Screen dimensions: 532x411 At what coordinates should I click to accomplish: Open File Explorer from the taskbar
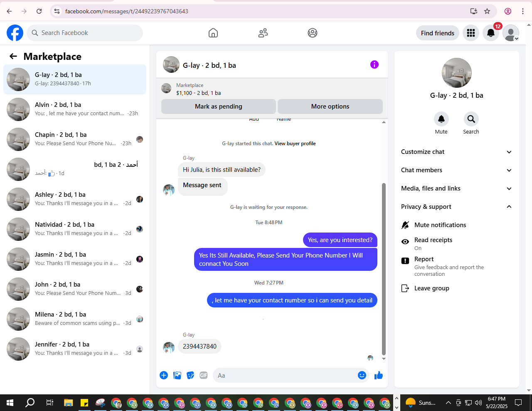[69, 403]
